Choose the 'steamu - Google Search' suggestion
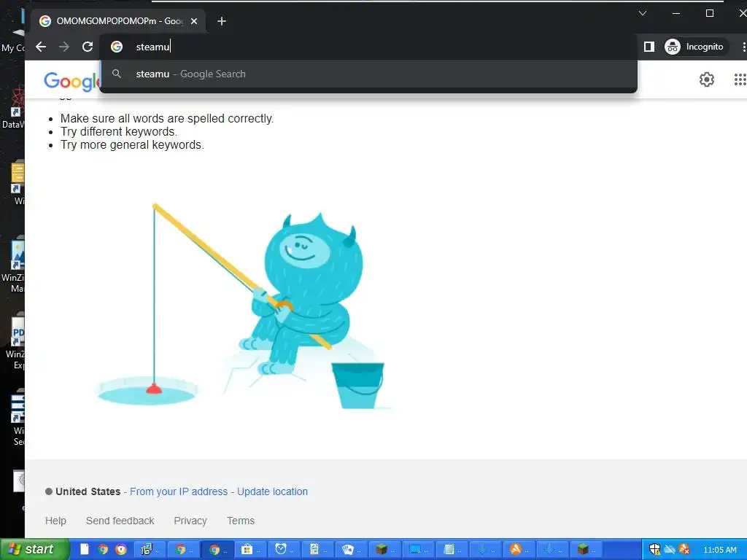Viewport: 747px width, 560px height. (x=368, y=74)
